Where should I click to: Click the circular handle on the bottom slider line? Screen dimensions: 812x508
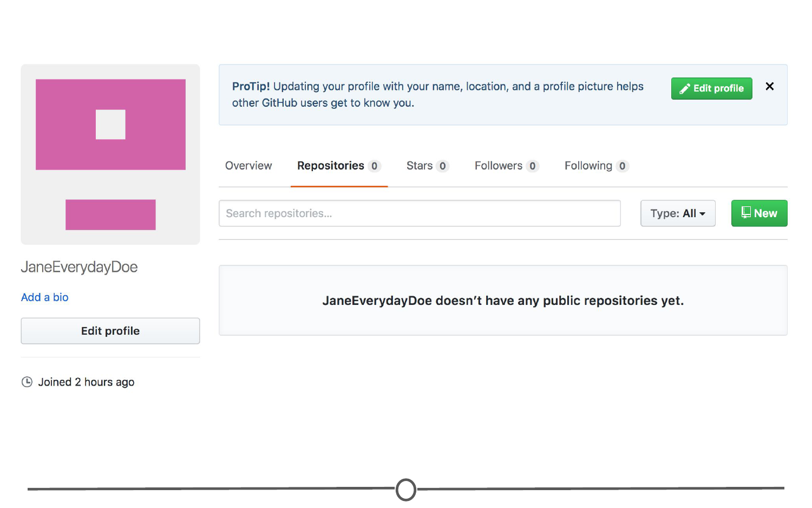(x=406, y=490)
